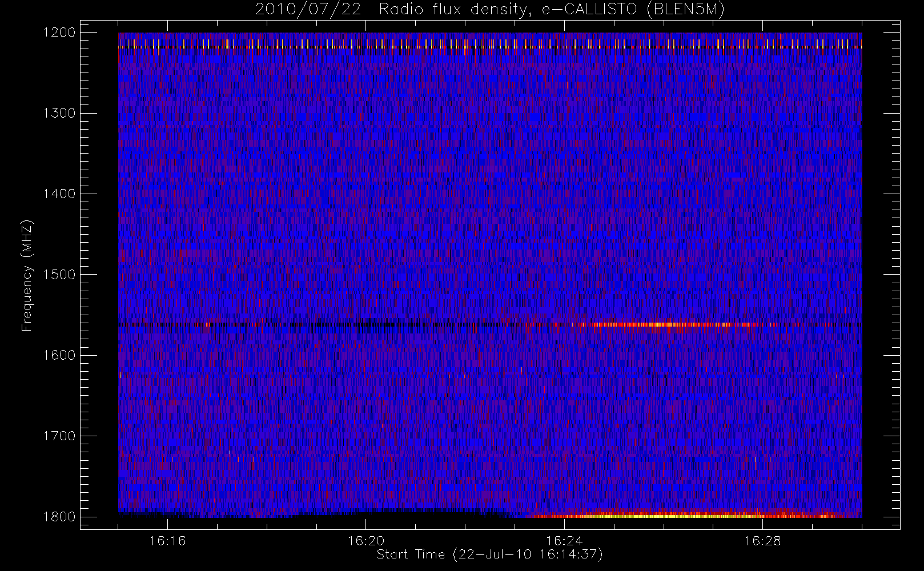Click the 16:24 time tick label

(564, 541)
